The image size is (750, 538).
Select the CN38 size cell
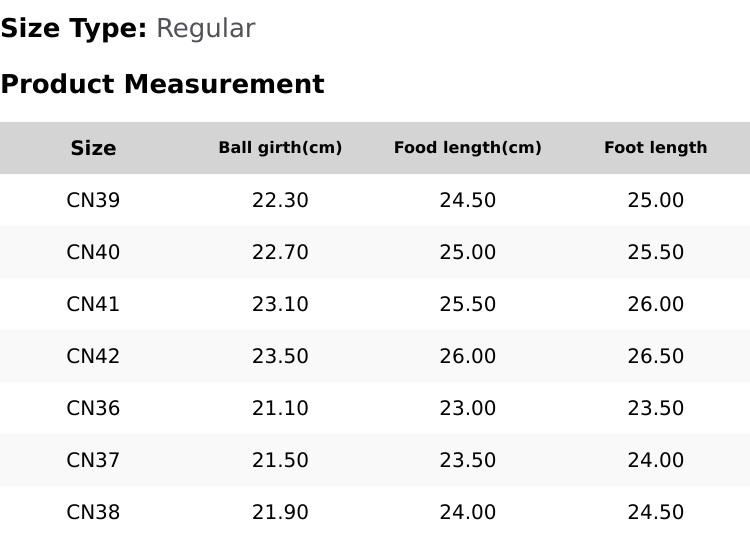pos(93,513)
